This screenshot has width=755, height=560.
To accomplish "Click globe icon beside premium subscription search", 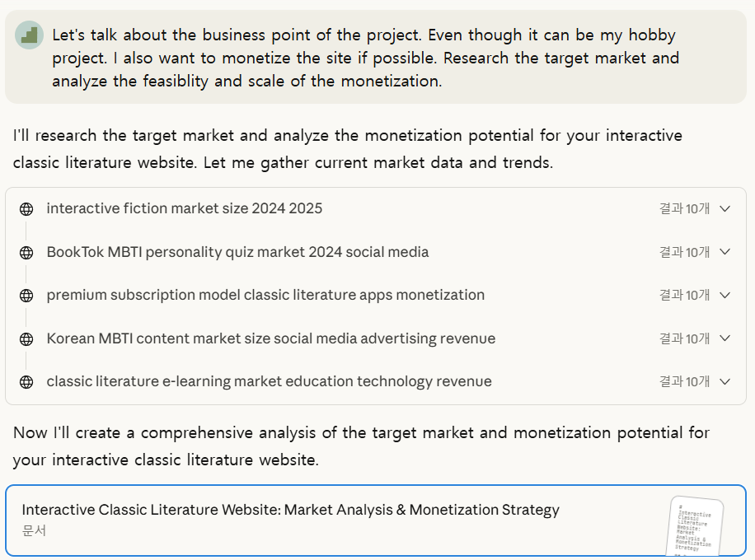I will pos(26,296).
